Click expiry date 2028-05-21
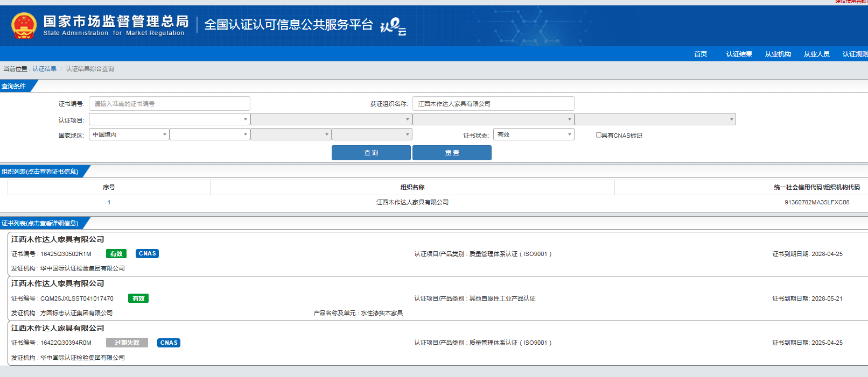This screenshot has height=377, width=868. click(x=827, y=298)
